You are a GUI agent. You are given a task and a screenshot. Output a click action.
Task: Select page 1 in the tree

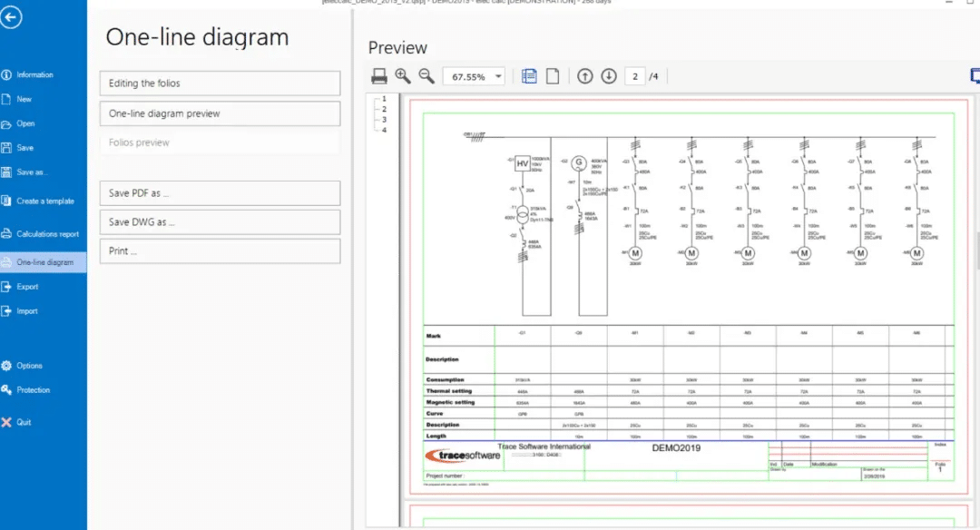pos(385,99)
